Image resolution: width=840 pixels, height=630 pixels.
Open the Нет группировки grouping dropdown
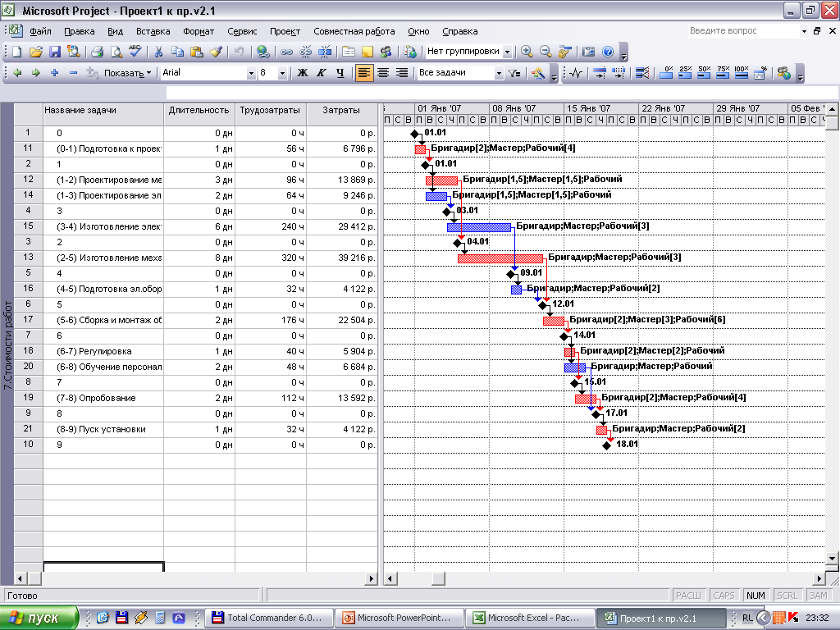(507, 52)
